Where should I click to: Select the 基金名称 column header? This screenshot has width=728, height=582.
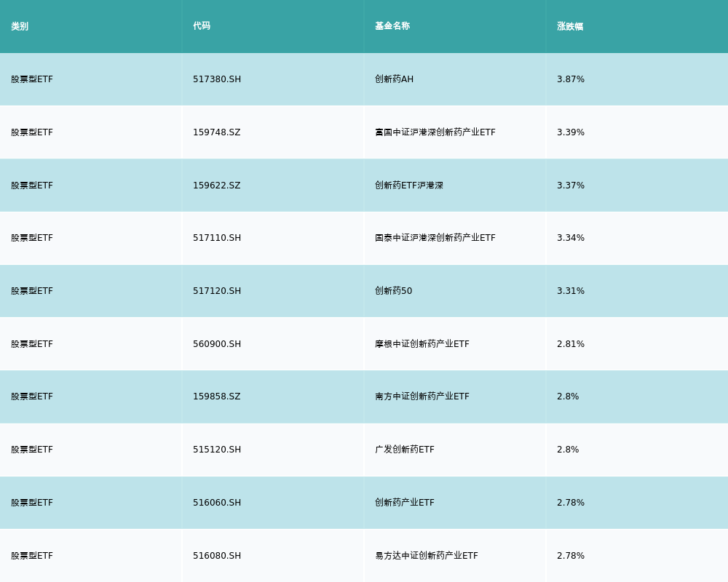click(x=392, y=26)
